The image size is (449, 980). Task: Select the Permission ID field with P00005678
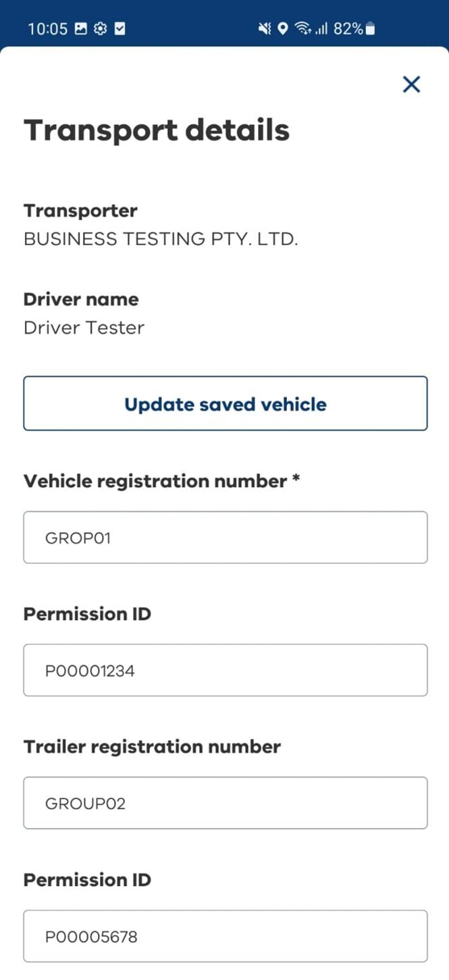pos(226,935)
